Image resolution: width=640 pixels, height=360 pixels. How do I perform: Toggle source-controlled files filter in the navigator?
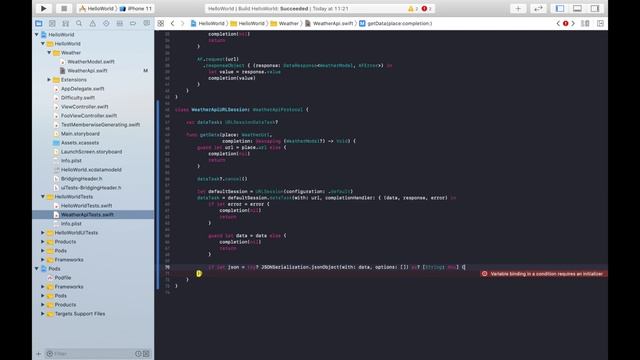146,353
